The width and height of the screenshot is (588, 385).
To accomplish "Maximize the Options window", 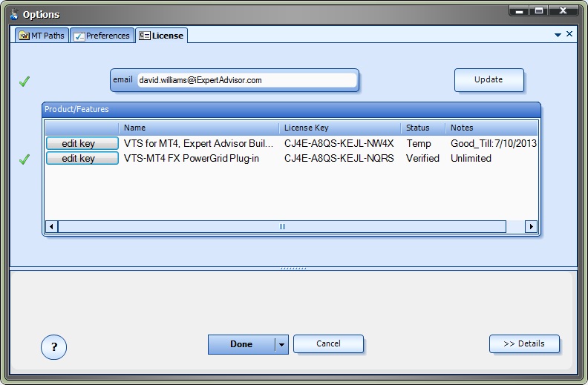I will [x=539, y=11].
